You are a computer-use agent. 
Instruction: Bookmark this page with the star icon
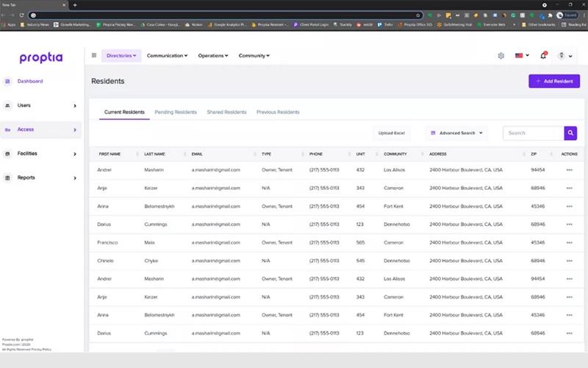pyautogui.click(x=417, y=15)
